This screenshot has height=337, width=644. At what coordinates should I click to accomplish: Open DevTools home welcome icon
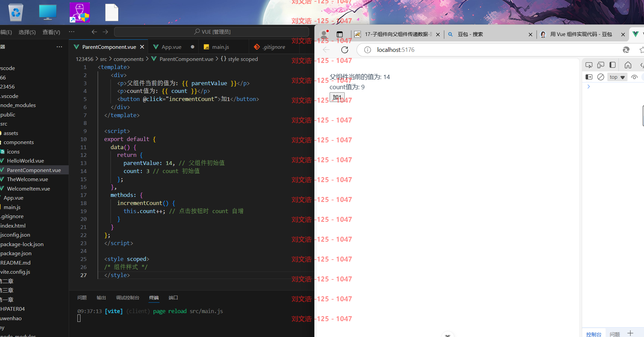(x=628, y=65)
